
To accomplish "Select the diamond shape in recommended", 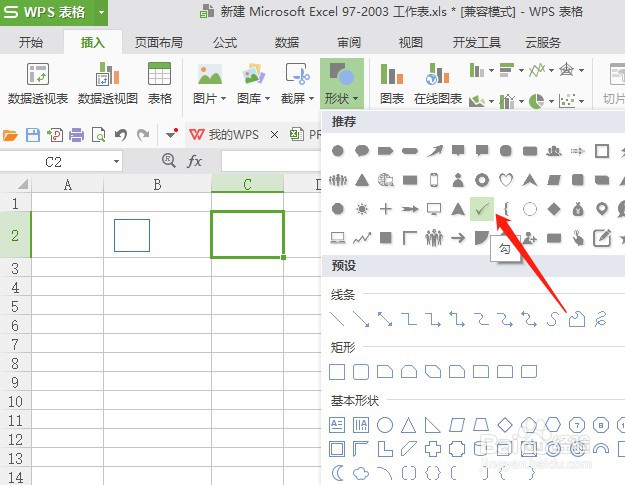I will (x=554, y=209).
